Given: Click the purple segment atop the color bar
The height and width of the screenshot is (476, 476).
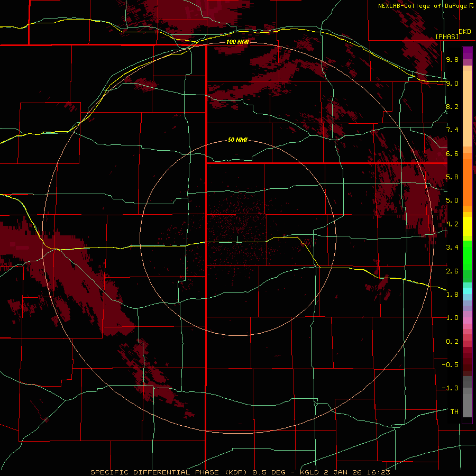Looking at the screenshot, I should 467,53.
